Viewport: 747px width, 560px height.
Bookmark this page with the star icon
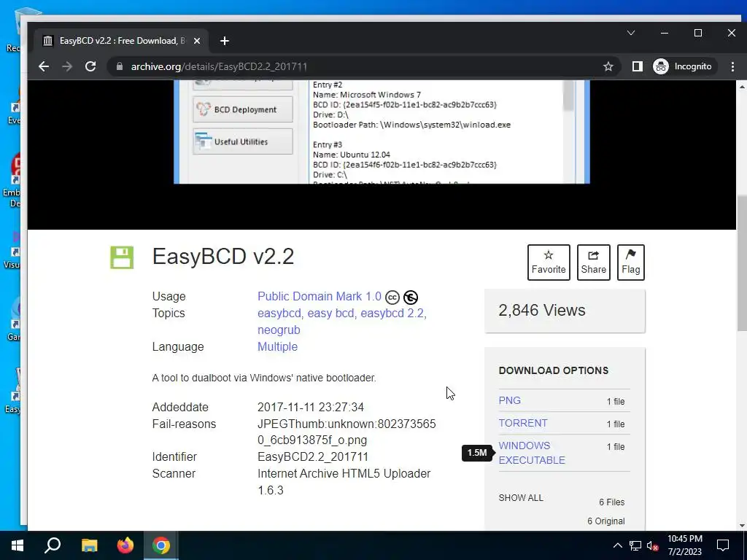[608, 66]
